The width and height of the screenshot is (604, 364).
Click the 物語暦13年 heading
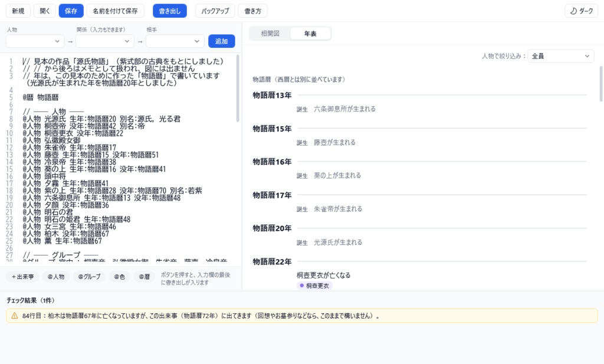tap(272, 95)
